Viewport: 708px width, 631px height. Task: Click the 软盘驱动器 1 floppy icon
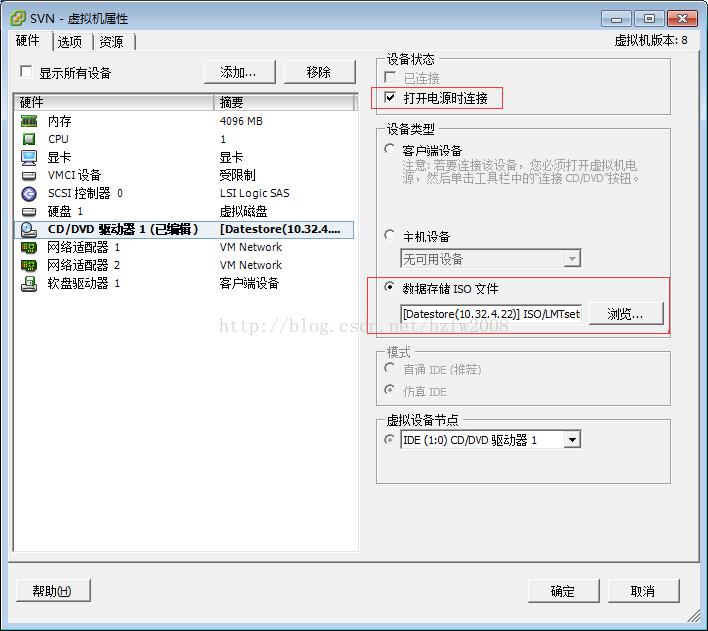pos(29,284)
